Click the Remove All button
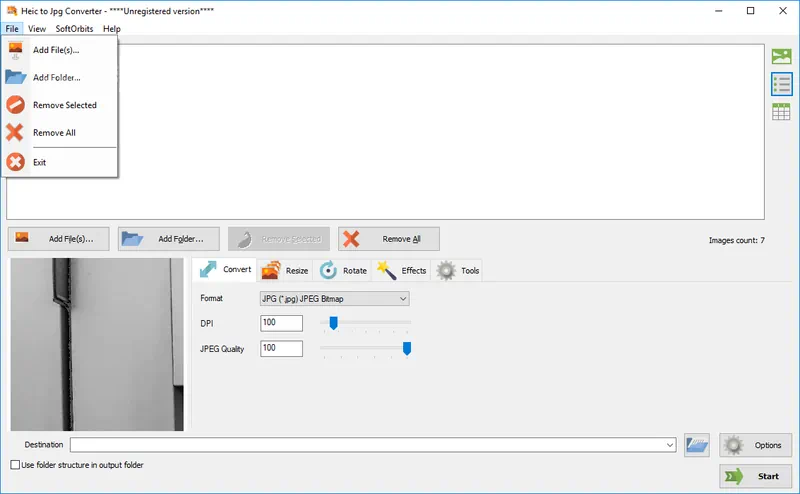Screen dimensions: 800x494 pos(389,239)
